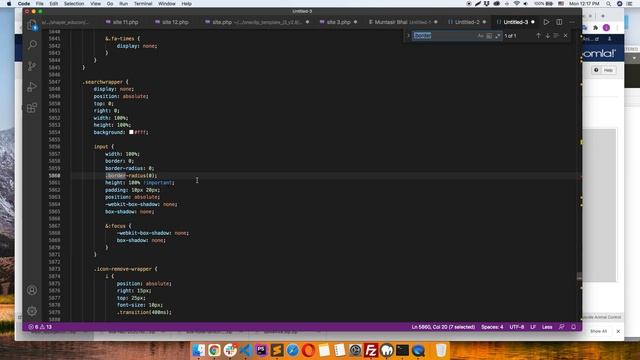Open the Go menu
The image size is (640, 360).
tap(110, 4)
